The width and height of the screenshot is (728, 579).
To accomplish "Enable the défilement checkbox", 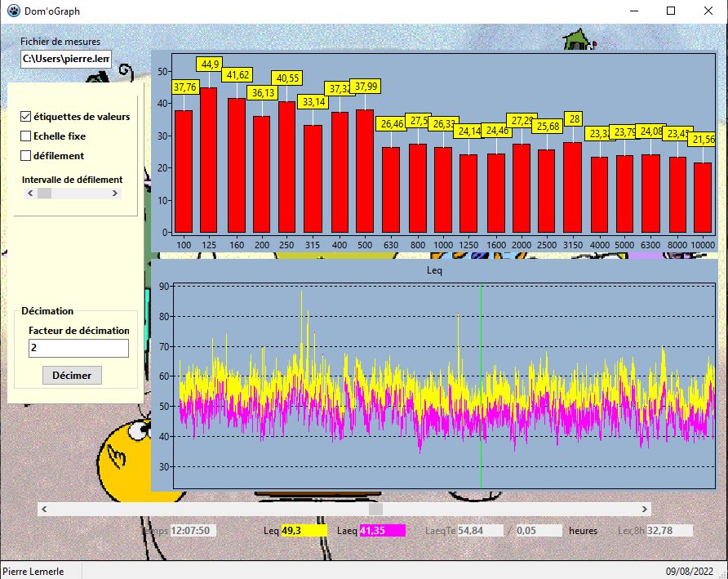I will (x=25, y=154).
